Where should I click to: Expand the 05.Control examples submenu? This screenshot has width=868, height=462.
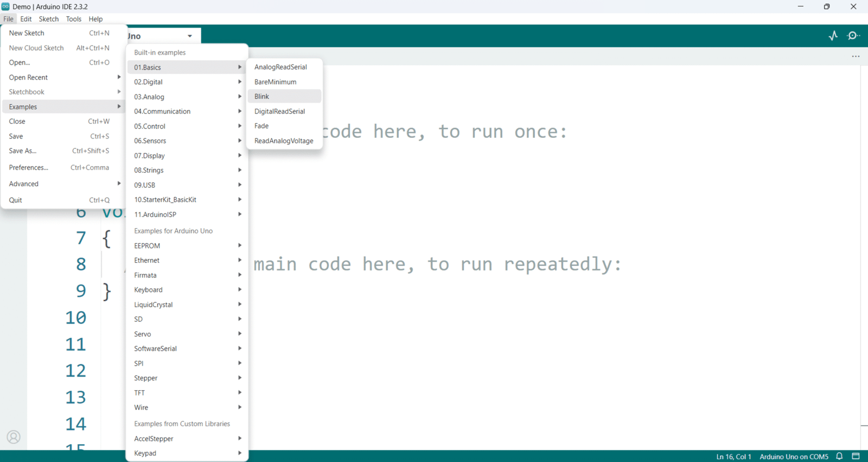[x=187, y=126]
